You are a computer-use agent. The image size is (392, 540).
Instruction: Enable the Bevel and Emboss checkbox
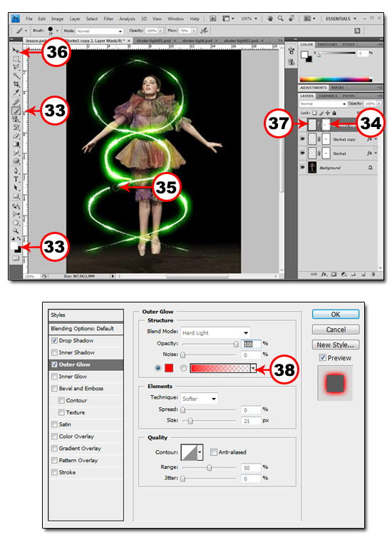click(x=54, y=389)
